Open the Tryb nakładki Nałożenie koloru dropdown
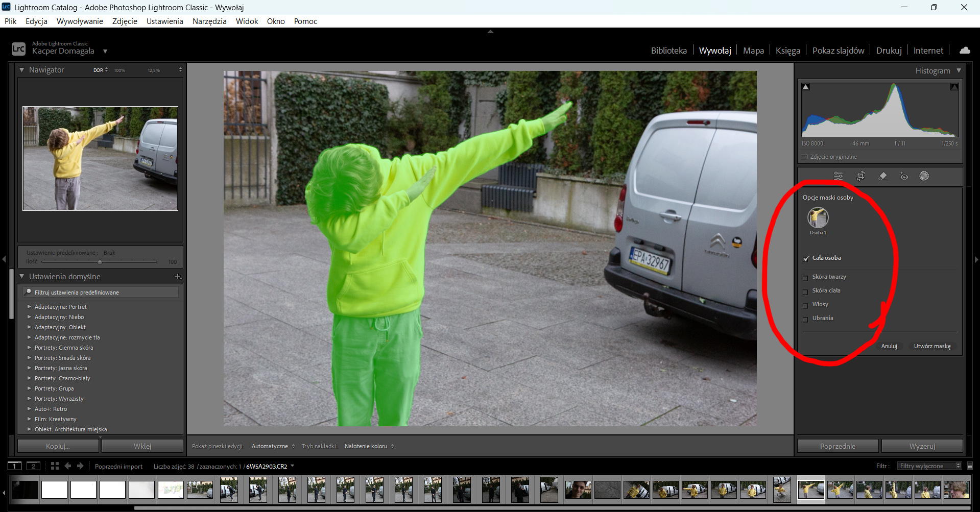 point(369,446)
